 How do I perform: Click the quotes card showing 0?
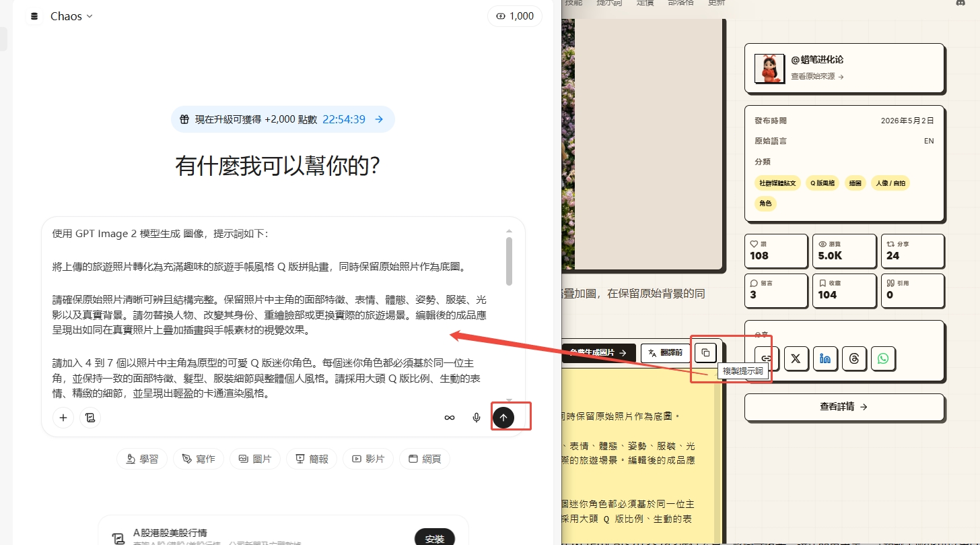pyautogui.click(x=913, y=290)
